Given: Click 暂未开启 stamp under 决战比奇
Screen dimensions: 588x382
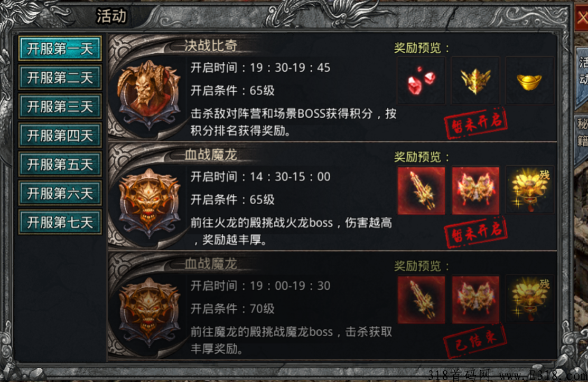Looking at the screenshot, I should click(475, 123).
